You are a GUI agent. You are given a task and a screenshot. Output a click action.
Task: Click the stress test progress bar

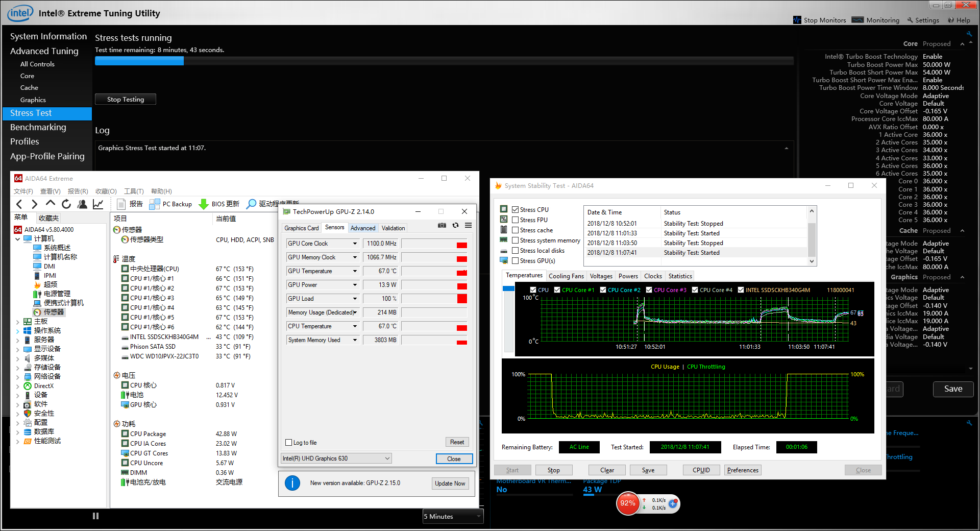444,61
